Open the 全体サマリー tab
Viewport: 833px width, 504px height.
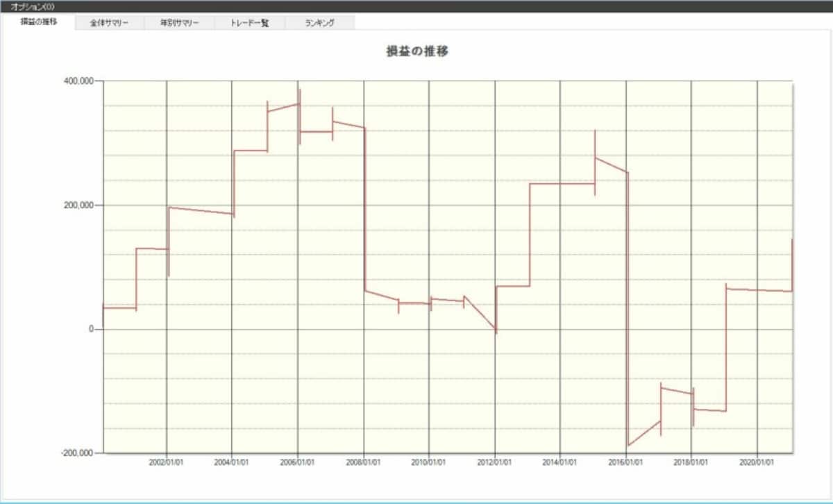coord(109,23)
